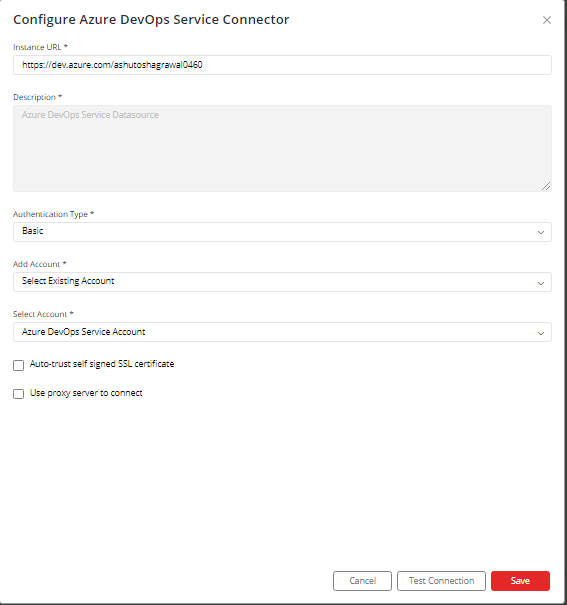The width and height of the screenshot is (567, 605).
Task: Enable Auto-trust self signed SSL certificate
Action: [x=19, y=365]
